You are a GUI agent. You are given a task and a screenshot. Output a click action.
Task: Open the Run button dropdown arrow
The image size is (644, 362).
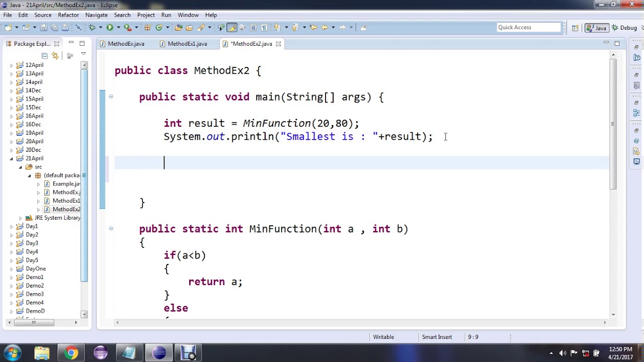tap(118, 28)
